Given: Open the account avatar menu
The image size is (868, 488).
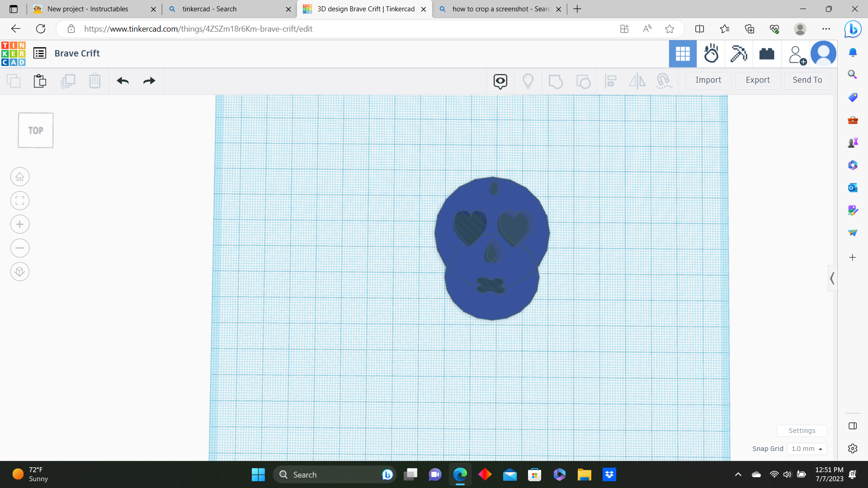Looking at the screenshot, I should [x=824, y=53].
